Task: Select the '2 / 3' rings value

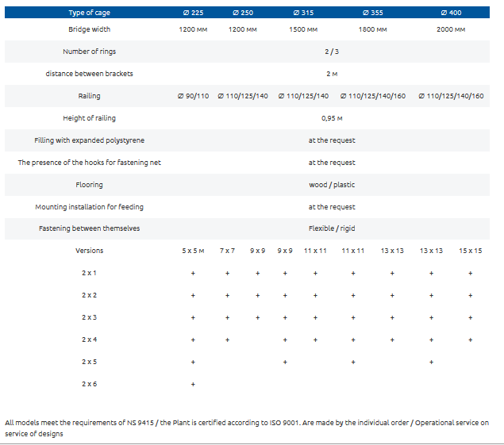Action: pos(332,52)
